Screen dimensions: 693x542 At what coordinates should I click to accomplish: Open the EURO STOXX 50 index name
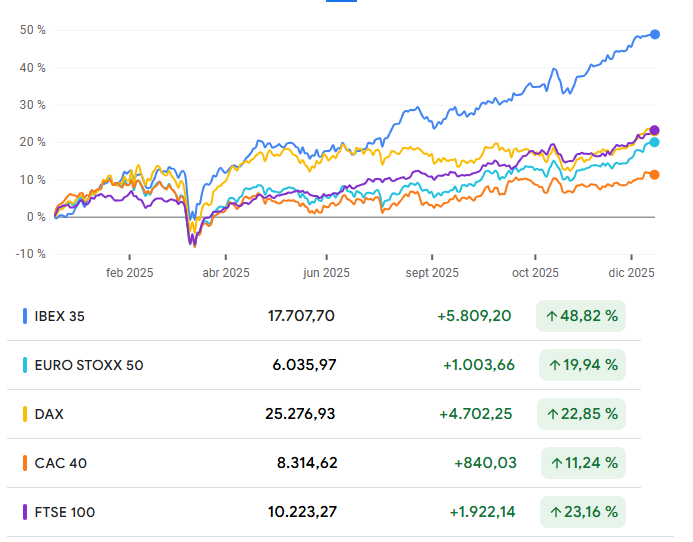point(89,365)
